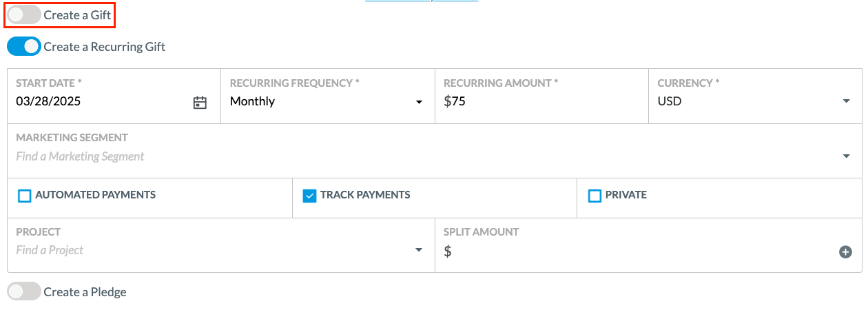
Task: Click the Create a Pledge label text
Action: pyautogui.click(x=85, y=292)
